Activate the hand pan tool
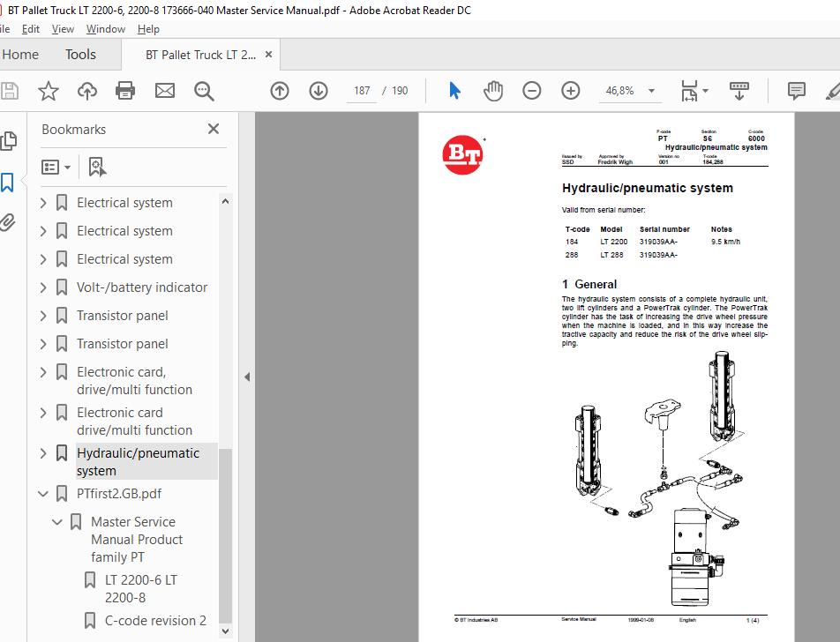Viewport: 840px width, 642px height. [493, 91]
